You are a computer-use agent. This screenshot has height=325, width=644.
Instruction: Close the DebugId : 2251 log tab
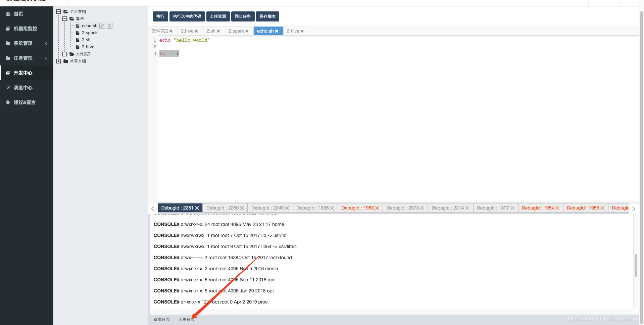pyautogui.click(x=197, y=208)
